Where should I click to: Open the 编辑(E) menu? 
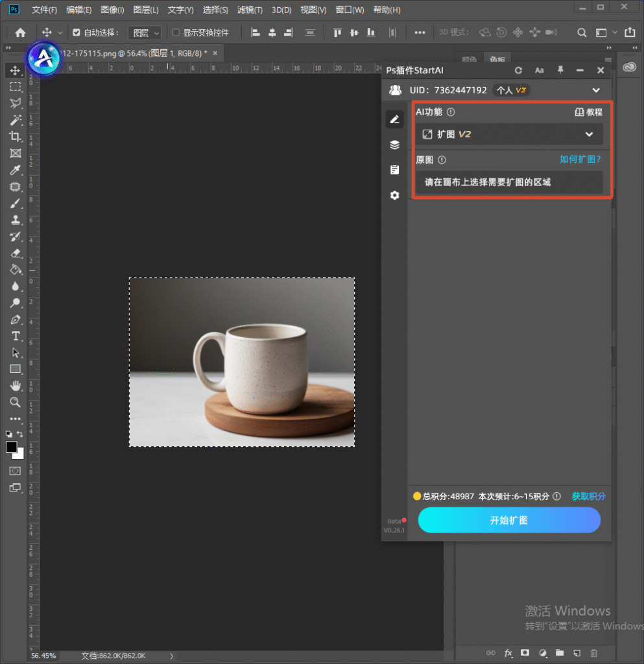coord(78,10)
